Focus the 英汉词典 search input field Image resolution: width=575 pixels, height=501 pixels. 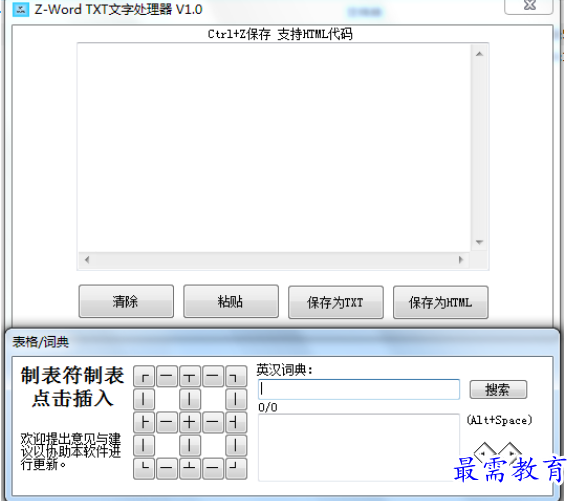359,389
